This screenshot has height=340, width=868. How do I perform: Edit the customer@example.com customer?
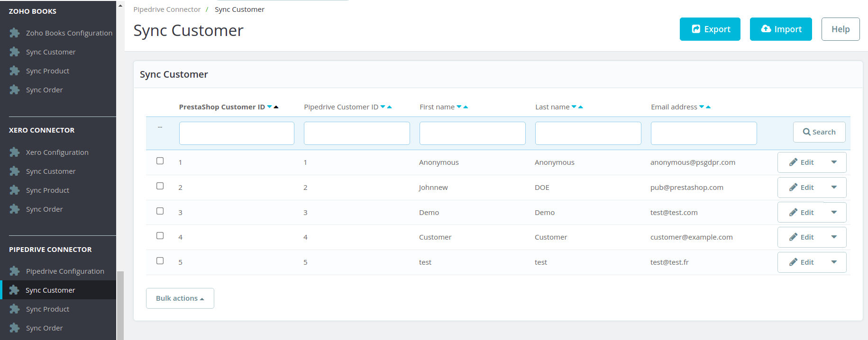pyautogui.click(x=801, y=237)
